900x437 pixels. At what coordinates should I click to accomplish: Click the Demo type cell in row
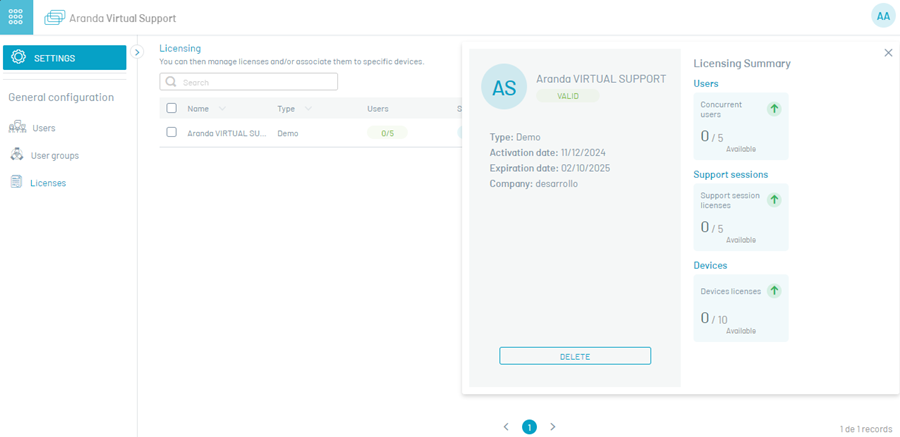click(x=288, y=133)
